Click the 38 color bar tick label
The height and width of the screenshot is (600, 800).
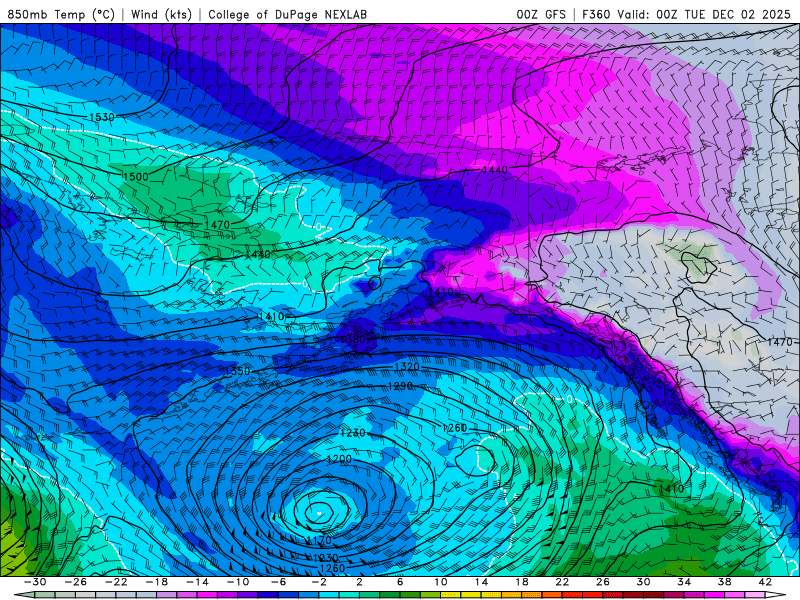pyautogui.click(x=724, y=582)
